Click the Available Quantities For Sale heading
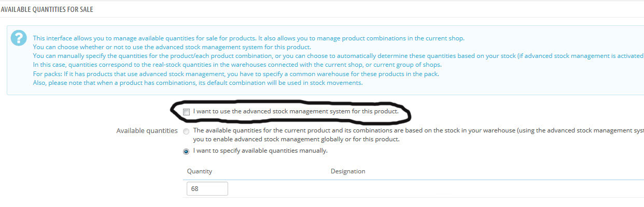 [x=47, y=9]
